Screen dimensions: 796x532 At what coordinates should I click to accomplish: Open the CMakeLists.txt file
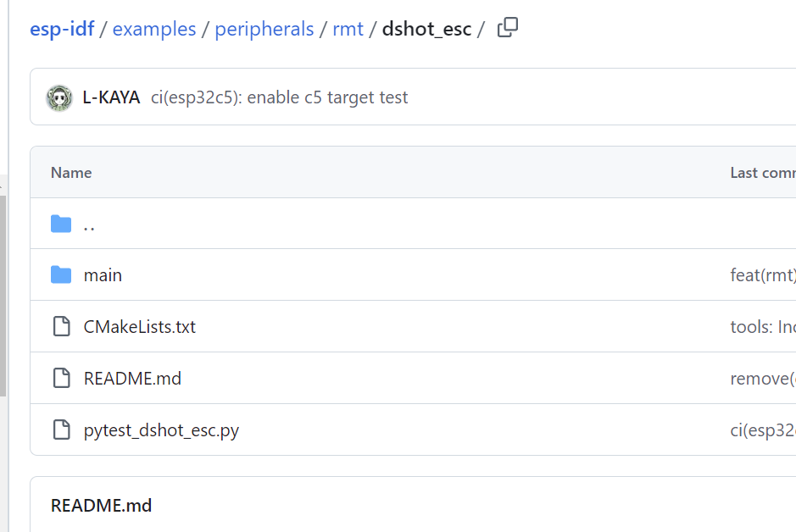pyautogui.click(x=139, y=327)
